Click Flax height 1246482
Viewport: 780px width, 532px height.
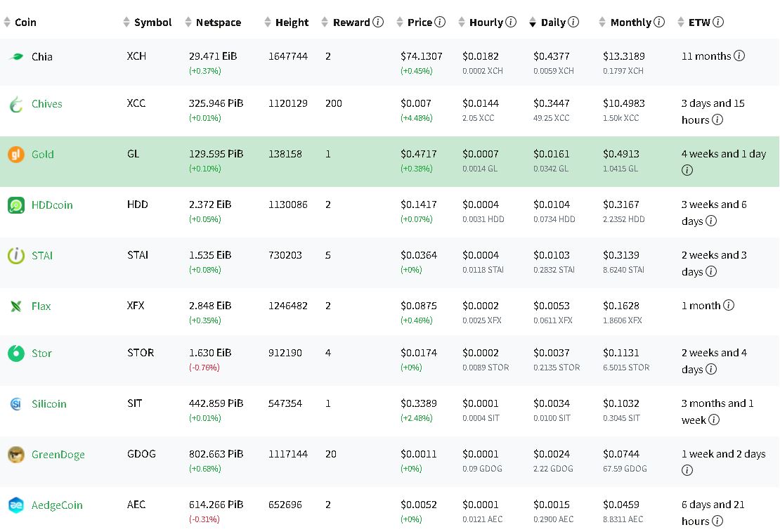[288, 306]
